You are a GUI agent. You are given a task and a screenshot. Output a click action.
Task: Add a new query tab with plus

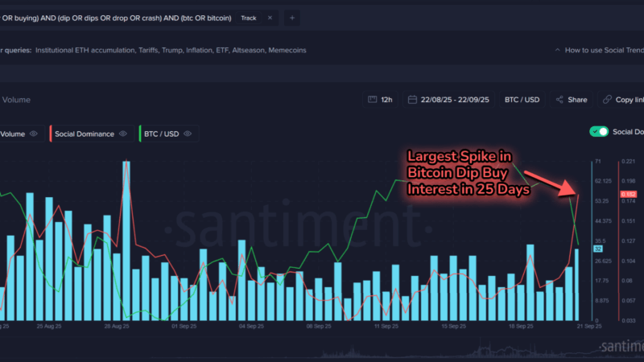292,17
